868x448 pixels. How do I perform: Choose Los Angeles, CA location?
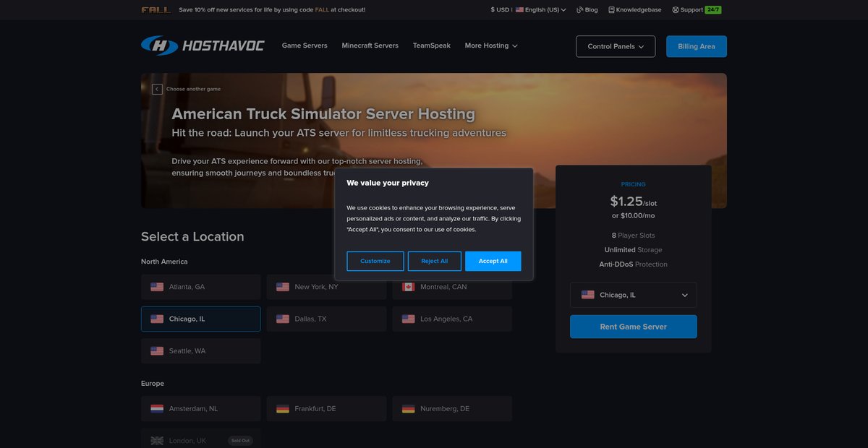pyautogui.click(x=452, y=319)
